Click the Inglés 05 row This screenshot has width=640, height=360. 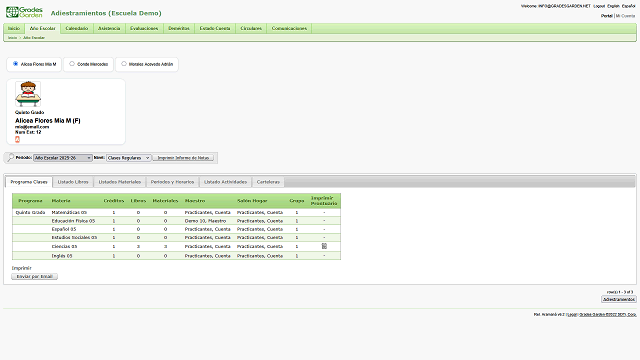click(176, 256)
